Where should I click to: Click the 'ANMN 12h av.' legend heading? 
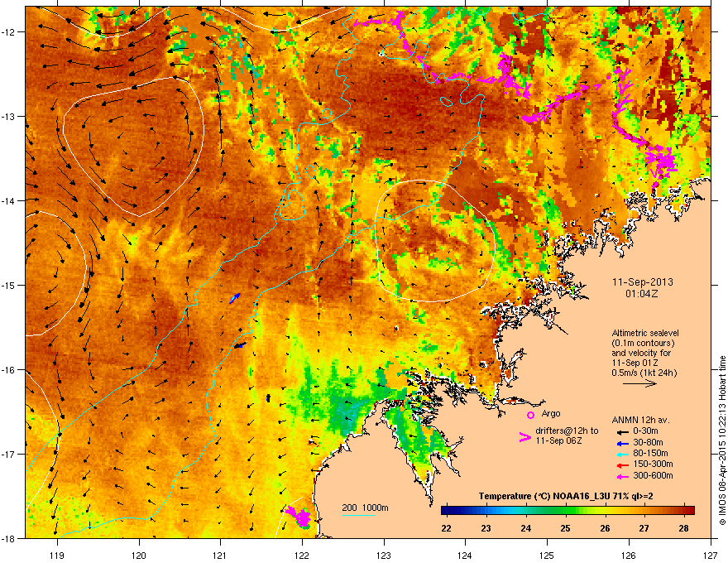tap(640, 420)
